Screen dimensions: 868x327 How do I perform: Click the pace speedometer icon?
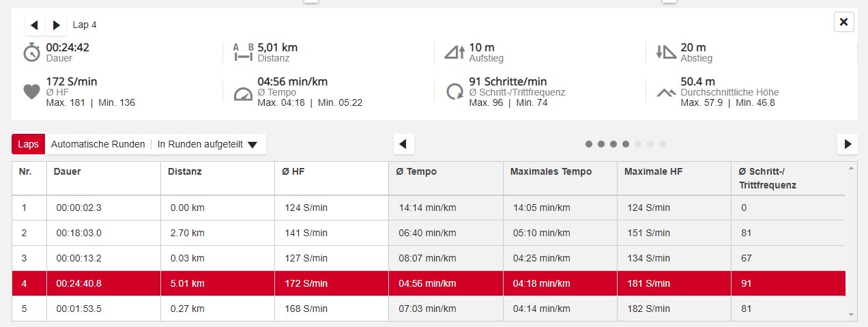pyautogui.click(x=243, y=94)
